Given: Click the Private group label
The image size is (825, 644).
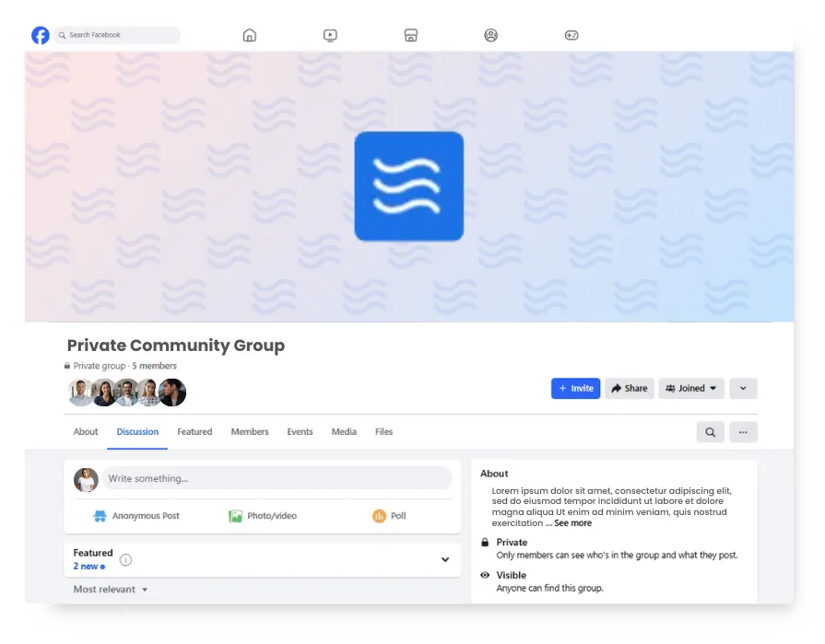Looking at the screenshot, I should pos(99,366).
